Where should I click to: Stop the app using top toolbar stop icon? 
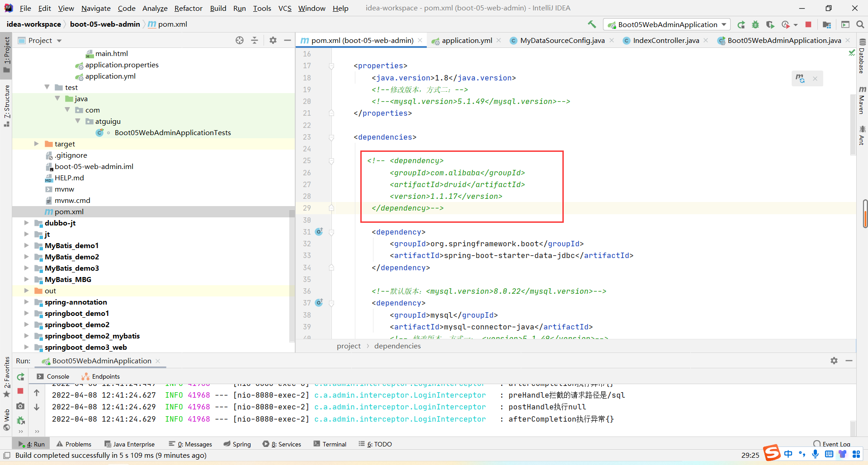click(808, 24)
